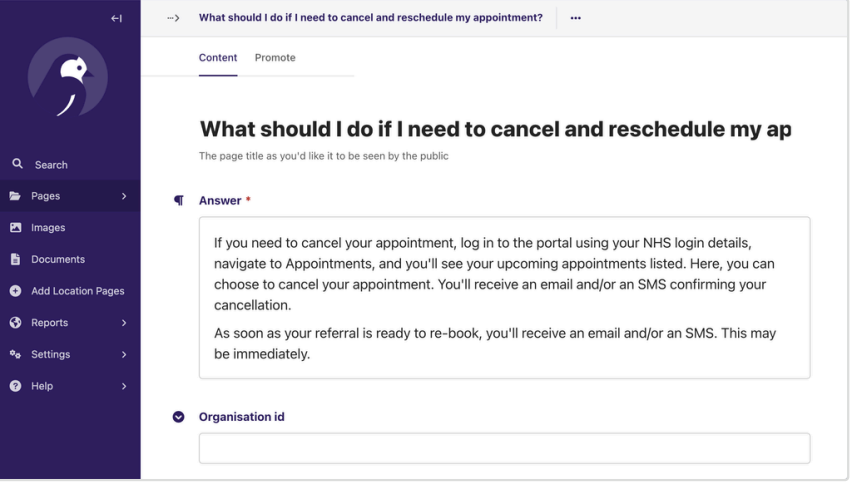Expand the Settings submenu chevron
Image resolution: width=853 pixels, height=484 pixels.
click(x=124, y=355)
